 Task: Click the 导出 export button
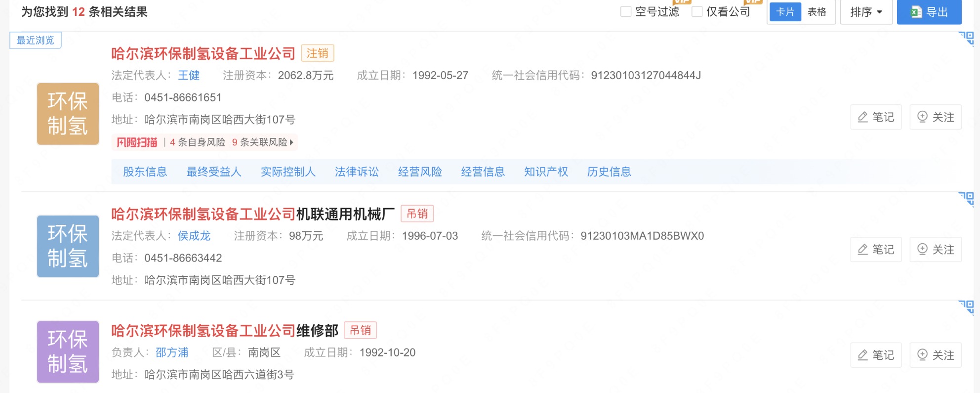click(x=929, y=12)
